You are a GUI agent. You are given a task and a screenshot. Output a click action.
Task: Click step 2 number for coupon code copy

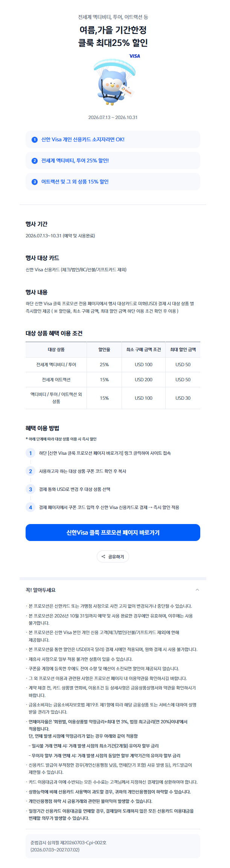(x=30, y=471)
